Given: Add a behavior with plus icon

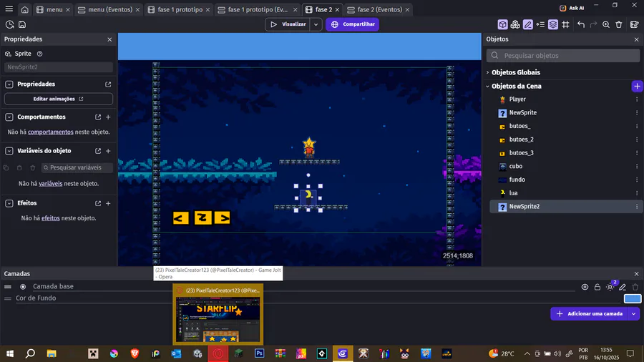Looking at the screenshot, I should click(x=109, y=117).
